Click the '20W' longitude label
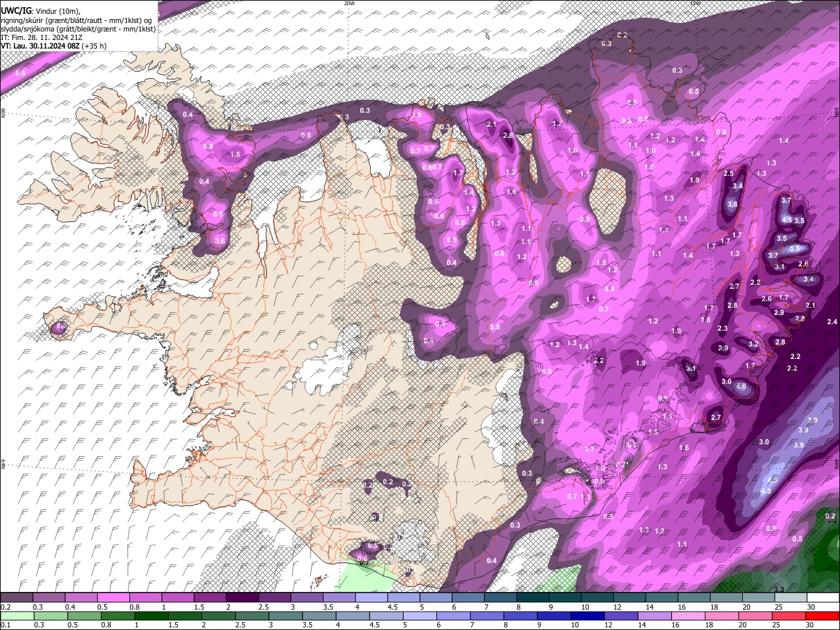Screen dimensions: 840x630 click(x=349, y=3)
